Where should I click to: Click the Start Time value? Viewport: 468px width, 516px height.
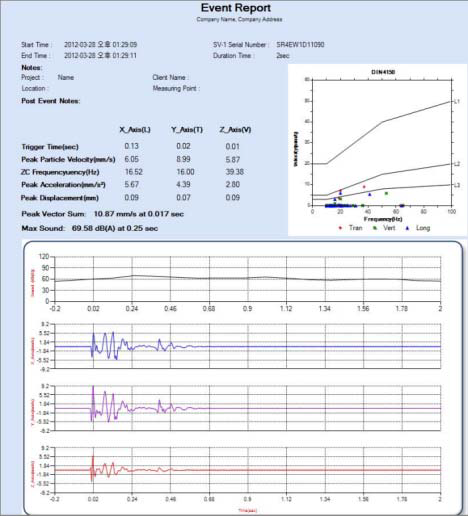click(100, 45)
